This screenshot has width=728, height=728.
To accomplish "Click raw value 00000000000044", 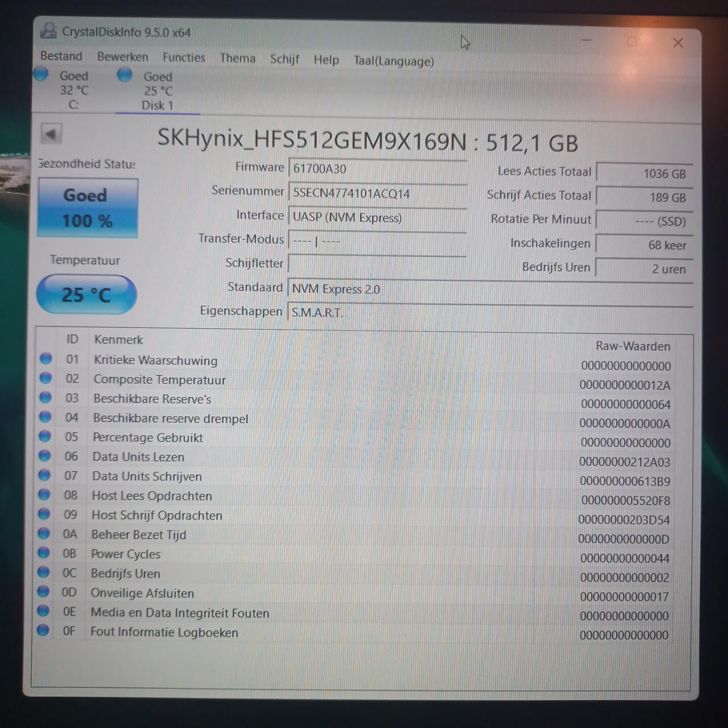I will [624, 559].
